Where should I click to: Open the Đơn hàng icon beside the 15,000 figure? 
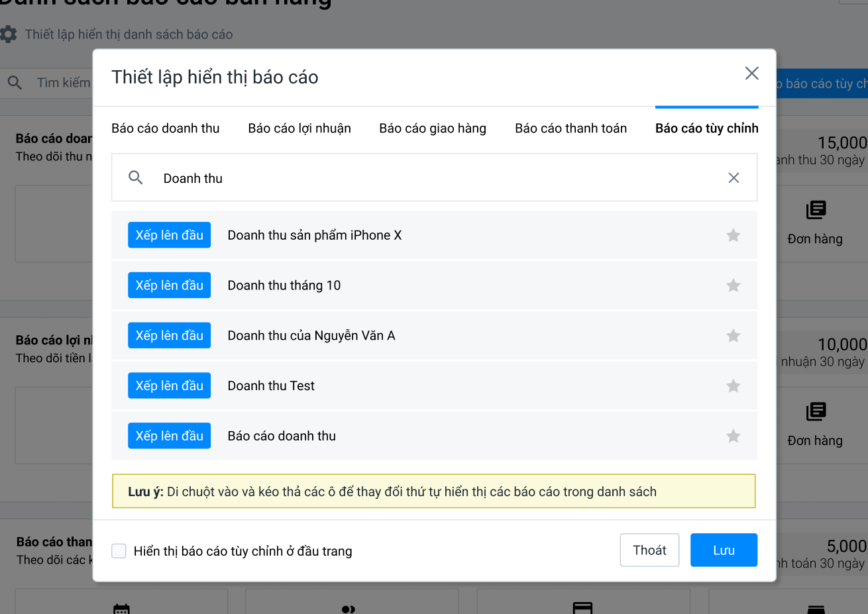tap(816, 210)
